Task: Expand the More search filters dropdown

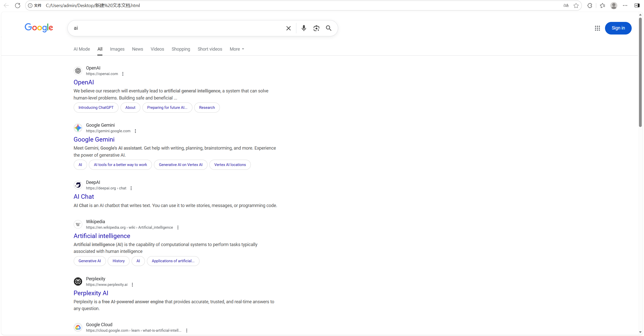Action: [x=237, y=49]
